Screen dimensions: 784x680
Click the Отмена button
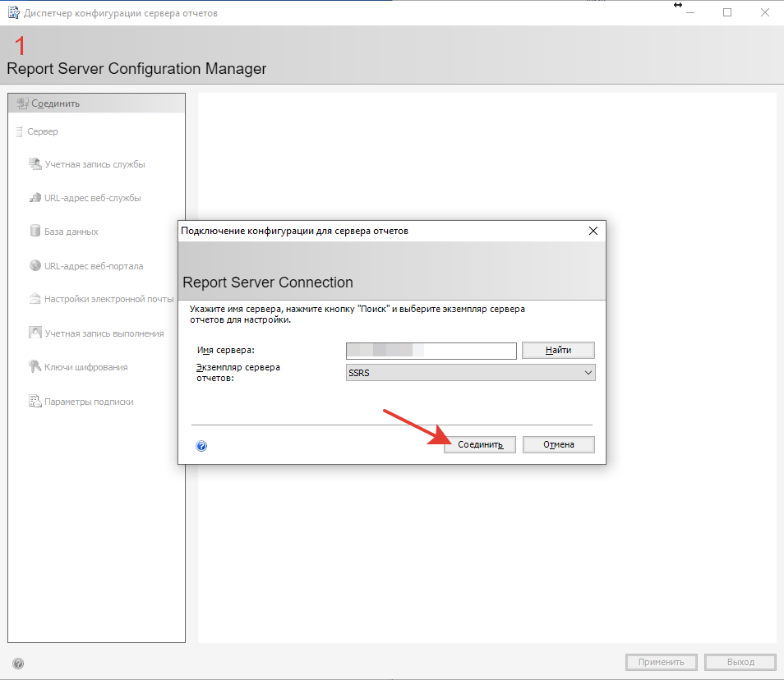tap(559, 444)
